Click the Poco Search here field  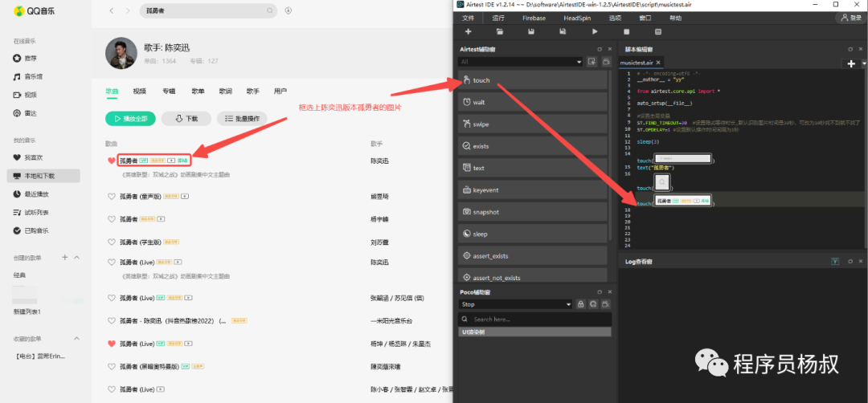point(534,319)
